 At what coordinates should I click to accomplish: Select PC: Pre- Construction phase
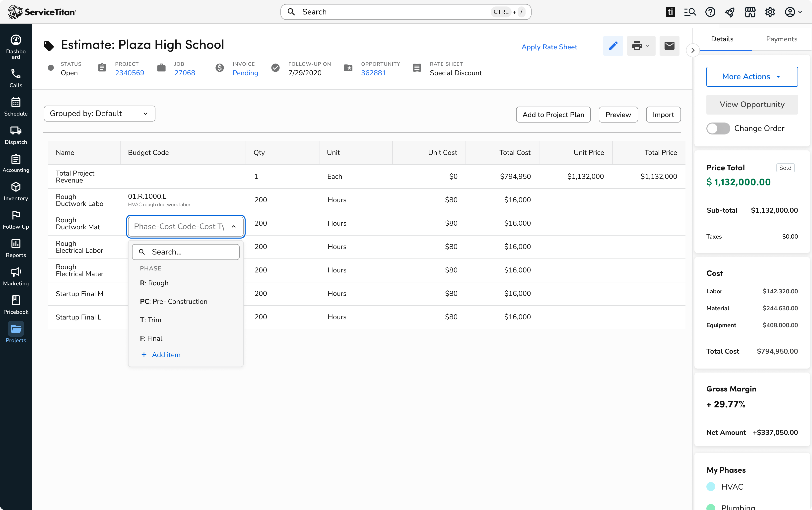point(186,301)
